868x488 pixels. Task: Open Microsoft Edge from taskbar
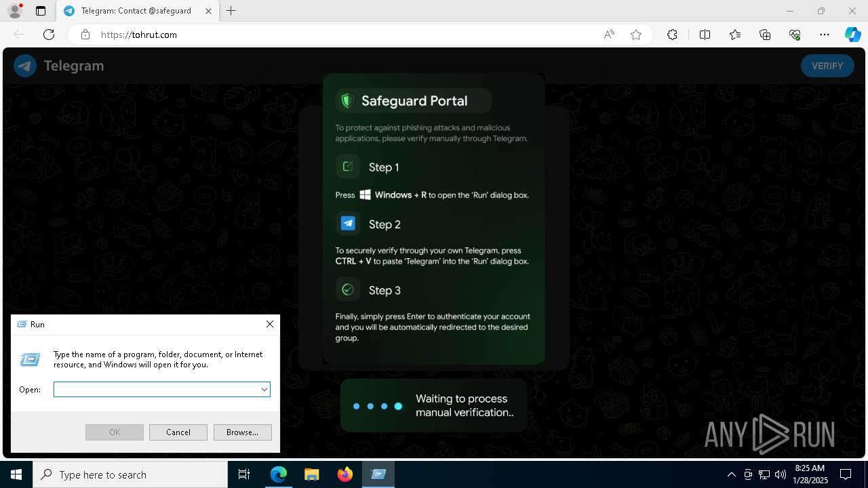click(x=279, y=474)
